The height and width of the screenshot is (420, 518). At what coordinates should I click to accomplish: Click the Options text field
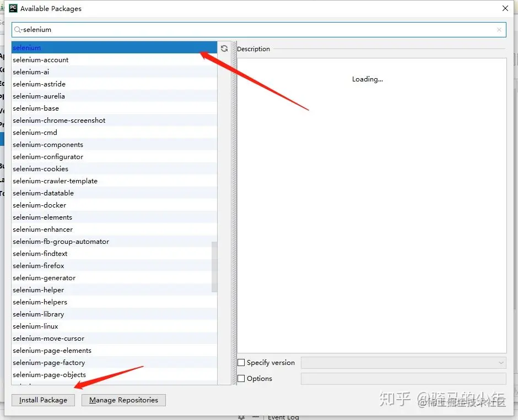403,378
